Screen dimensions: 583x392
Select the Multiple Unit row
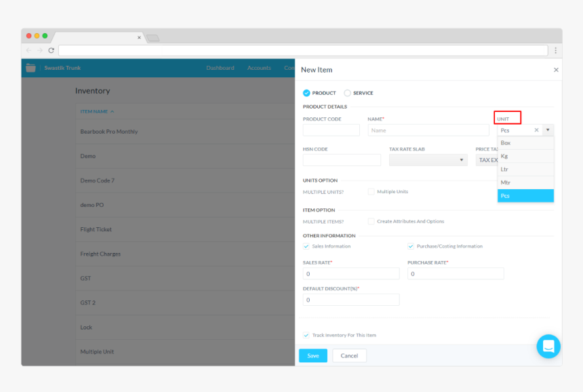(185, 352)
